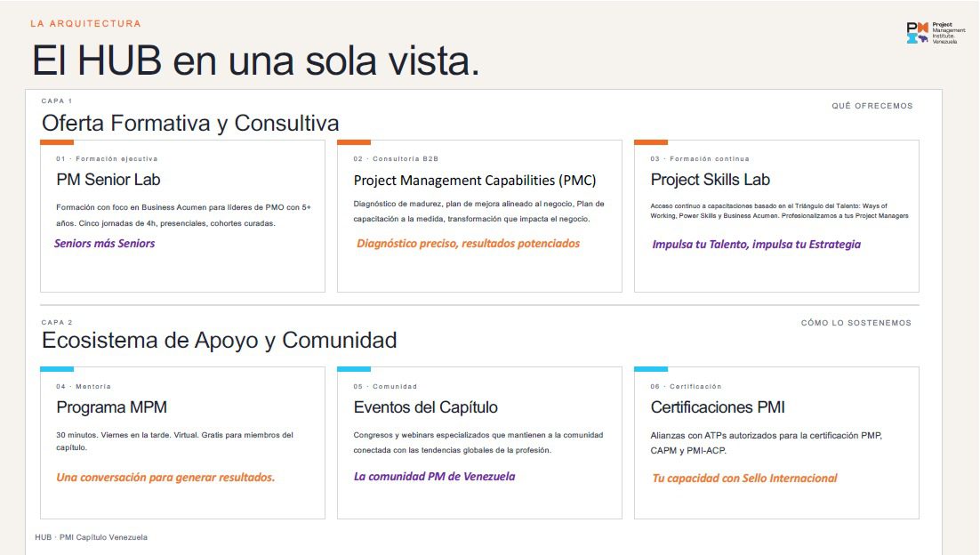980x555 pixels.
Task: Open 'Project Management Capabilities (PMC)' title
Action: [474, 180]
